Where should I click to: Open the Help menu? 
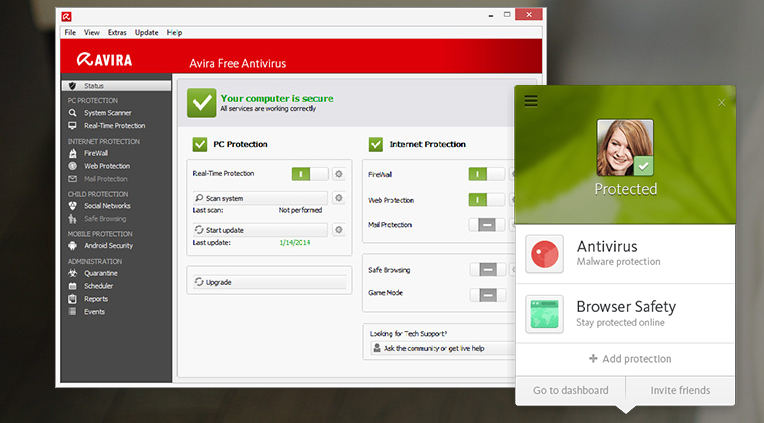coord(174,32)
